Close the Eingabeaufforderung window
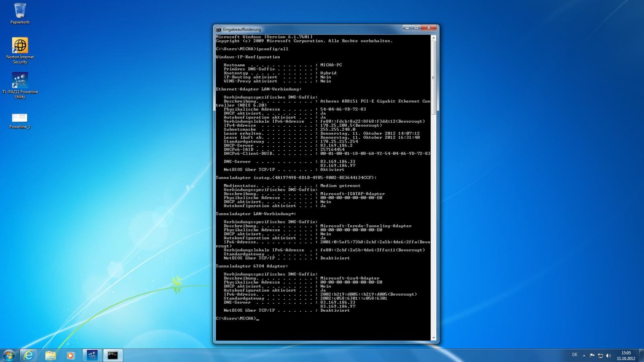The width and height of the screenshot is (644, 362). [x=429, y=28]
